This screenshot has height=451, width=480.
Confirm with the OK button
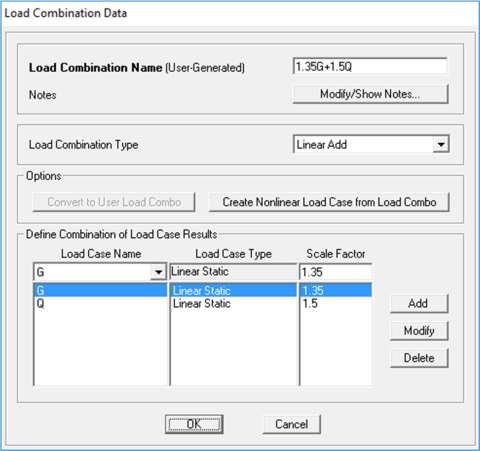click(x=194, y=424)
